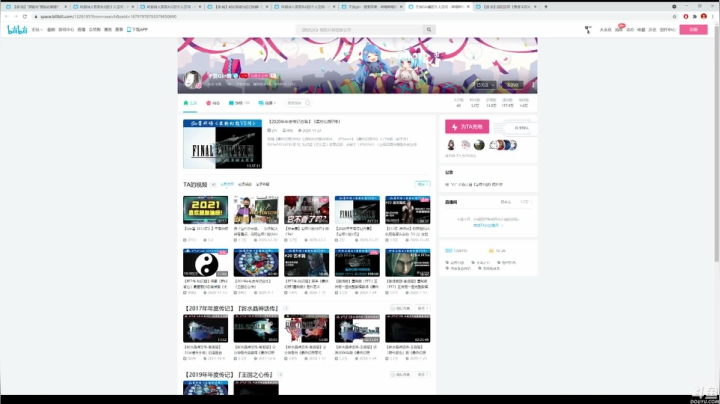Click the browser back arrow
Viewport: 720px width, 404px height.
[6, 17]
